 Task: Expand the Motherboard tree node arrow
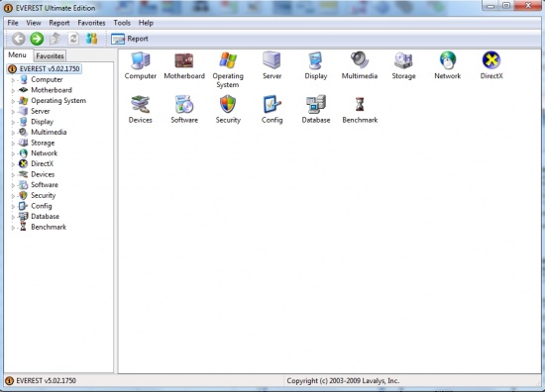pyautogui.click(x=13, y=91)
